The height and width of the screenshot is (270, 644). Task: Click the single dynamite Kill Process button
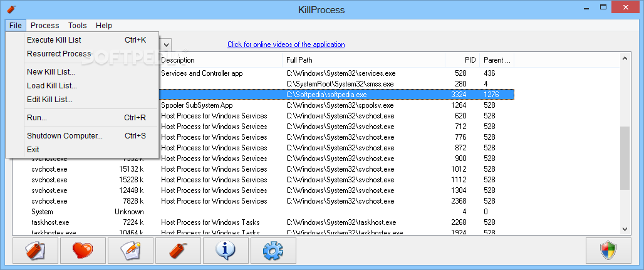tap(178, 251)
